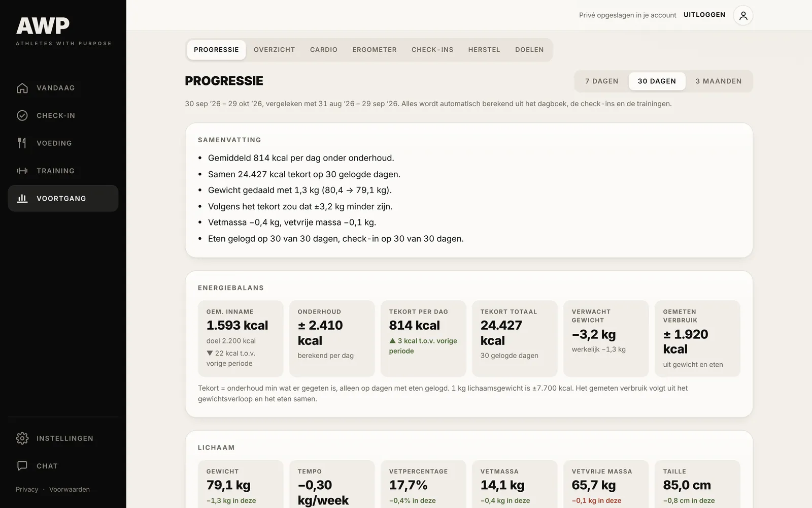Viewport: 812px width, 508px height.
Task: Select the 30 Dagen period
Action: click(657, 81)
